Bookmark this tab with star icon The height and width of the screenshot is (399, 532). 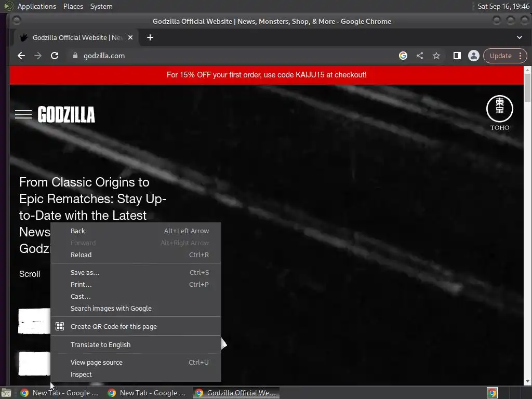(x=436, y=56)
